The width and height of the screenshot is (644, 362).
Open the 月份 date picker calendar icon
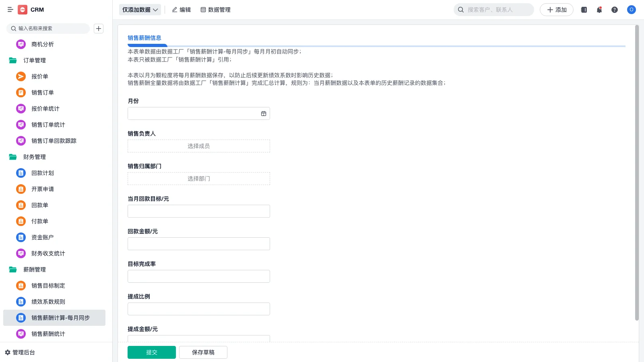click(x=264, y=113)
